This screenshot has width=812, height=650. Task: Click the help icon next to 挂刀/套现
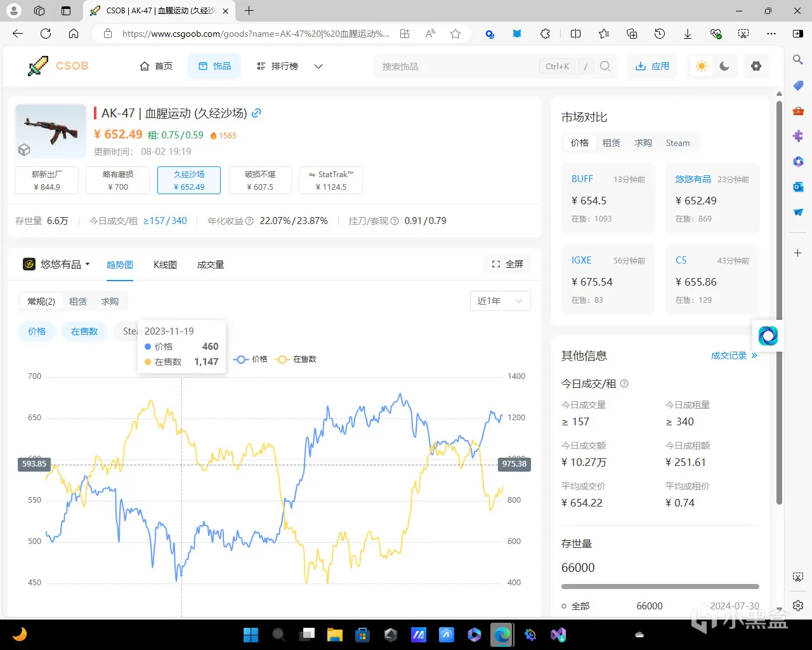[395, 221]
